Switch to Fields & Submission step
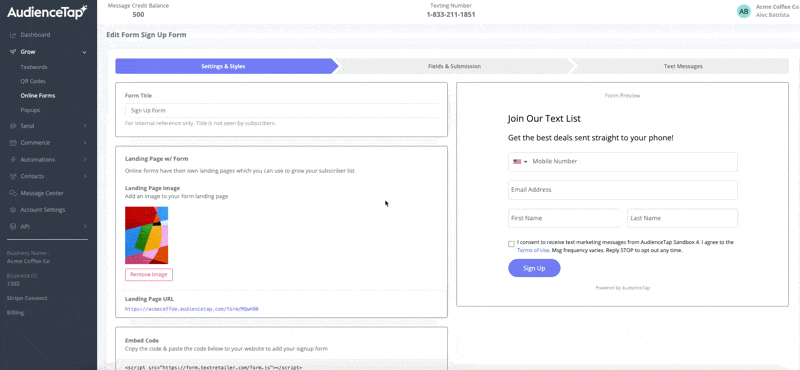The image size is (800, 370). [x=454, y=66]
